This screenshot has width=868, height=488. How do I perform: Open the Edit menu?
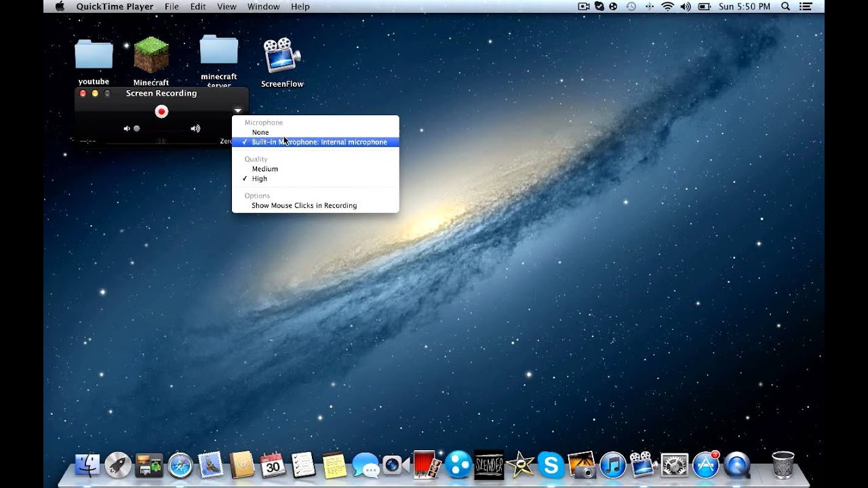click(198, 7)
